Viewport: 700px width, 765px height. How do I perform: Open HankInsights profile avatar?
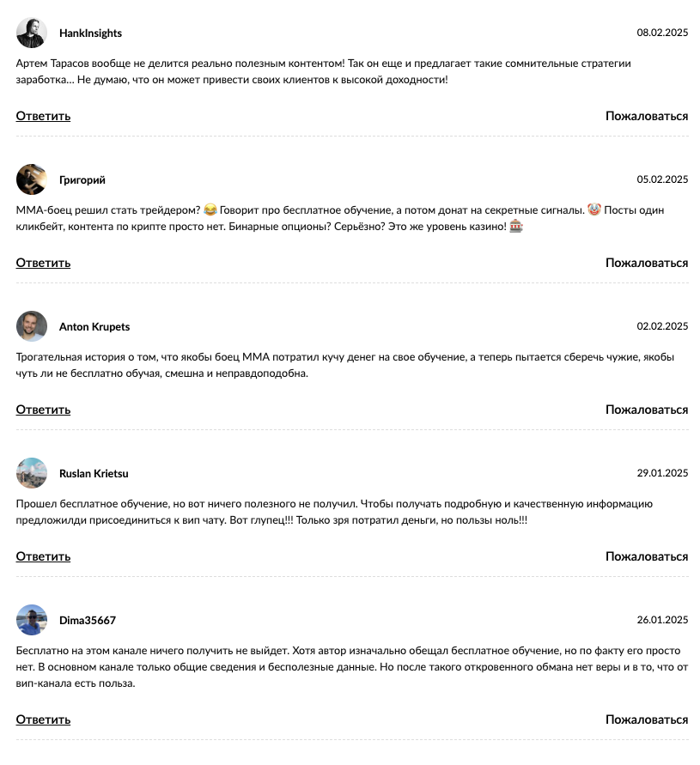click(32, 33)
